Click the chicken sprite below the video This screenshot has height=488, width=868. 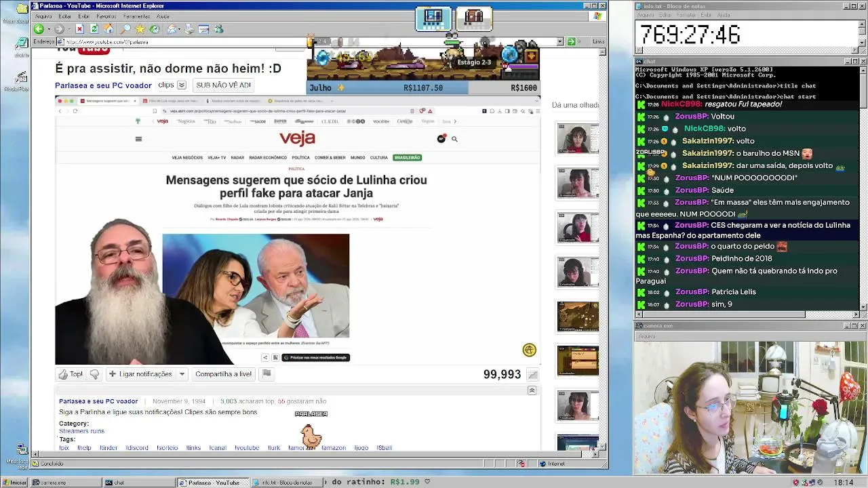click(311, 436)
